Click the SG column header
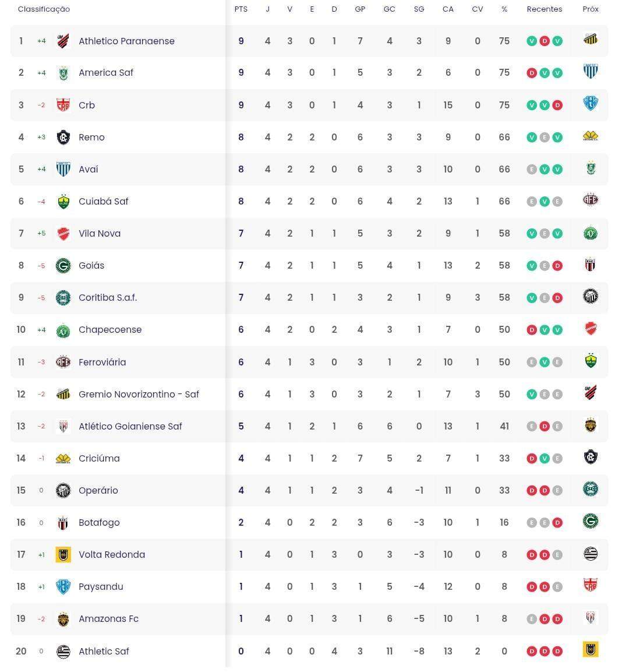 (x=419, y=9)
